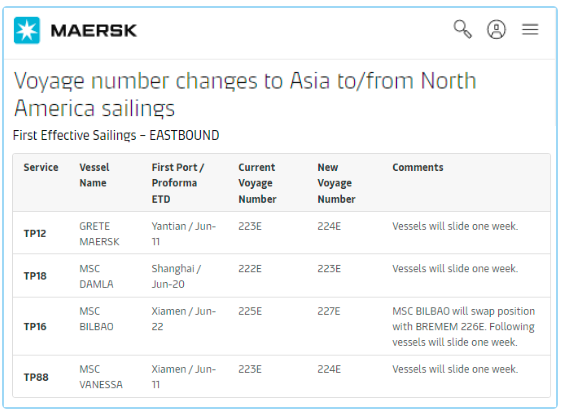Image resolution: width=569 pixels, height=414 pixels.
Task: Click the First Port / Proforma ETD header
Action: [178, 183]
